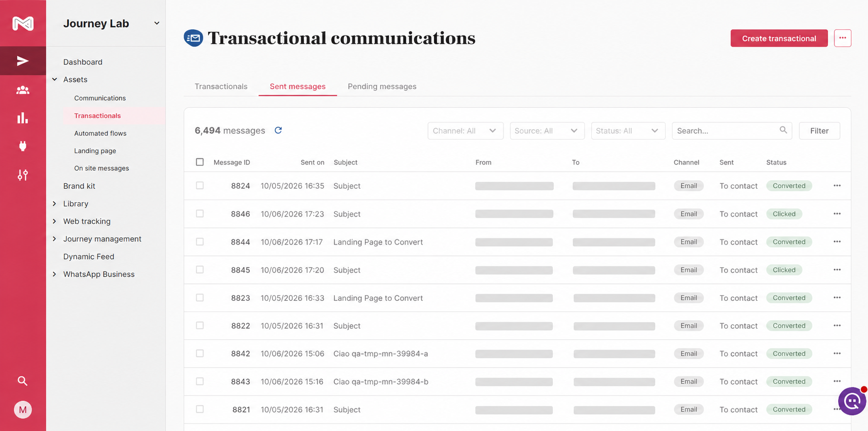Image resolution: width=868 pixels, height=431 pixels.
Task: Open the more options button beside Create transactional
Action: point(843,38)
